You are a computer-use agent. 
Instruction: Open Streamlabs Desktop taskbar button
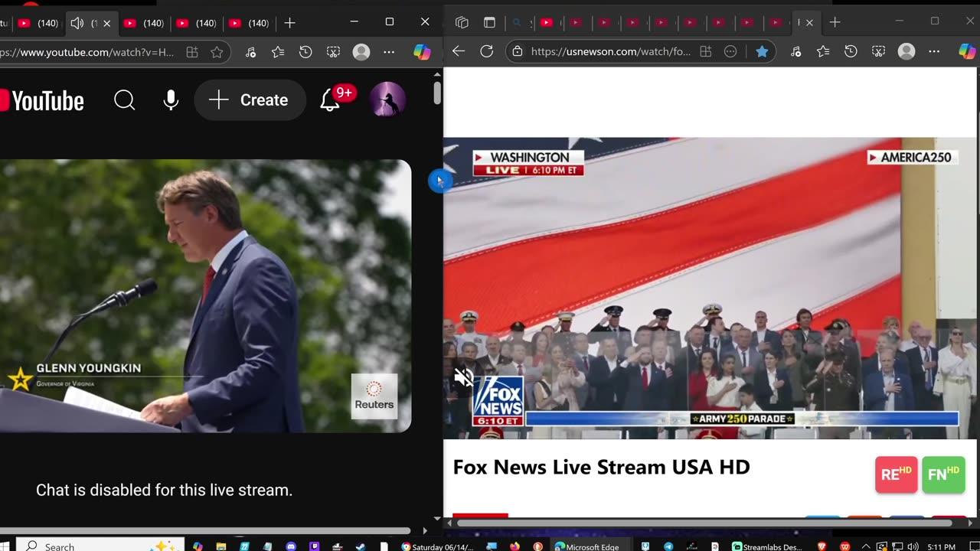767,546
